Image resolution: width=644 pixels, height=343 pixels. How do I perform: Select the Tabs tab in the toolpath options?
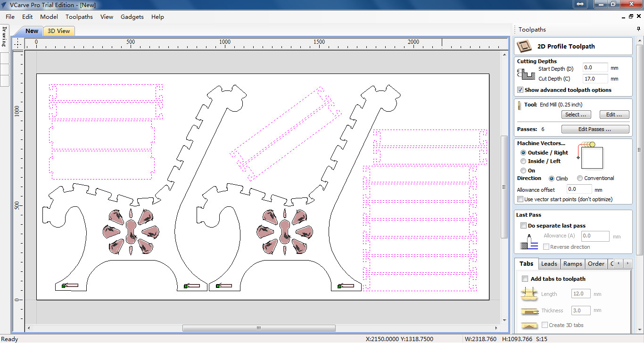[526, 264]
